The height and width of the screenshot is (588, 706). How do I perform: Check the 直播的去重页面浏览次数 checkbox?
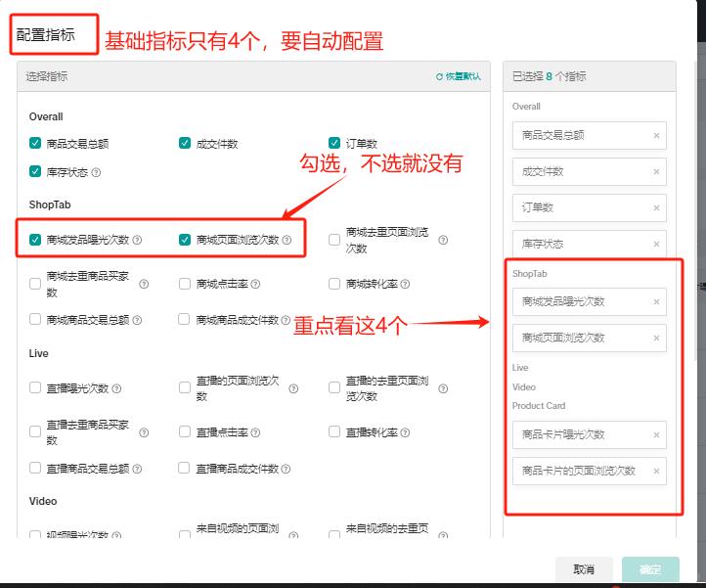(x=334, y=387)
